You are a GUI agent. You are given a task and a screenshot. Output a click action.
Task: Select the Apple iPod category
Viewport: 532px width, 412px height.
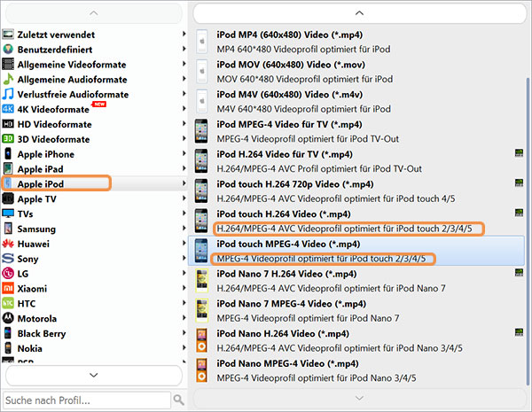[94, 183]
